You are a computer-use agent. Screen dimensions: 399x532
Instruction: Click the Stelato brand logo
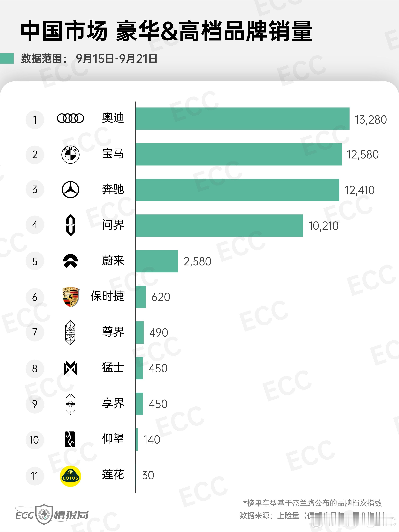point(70,404)
